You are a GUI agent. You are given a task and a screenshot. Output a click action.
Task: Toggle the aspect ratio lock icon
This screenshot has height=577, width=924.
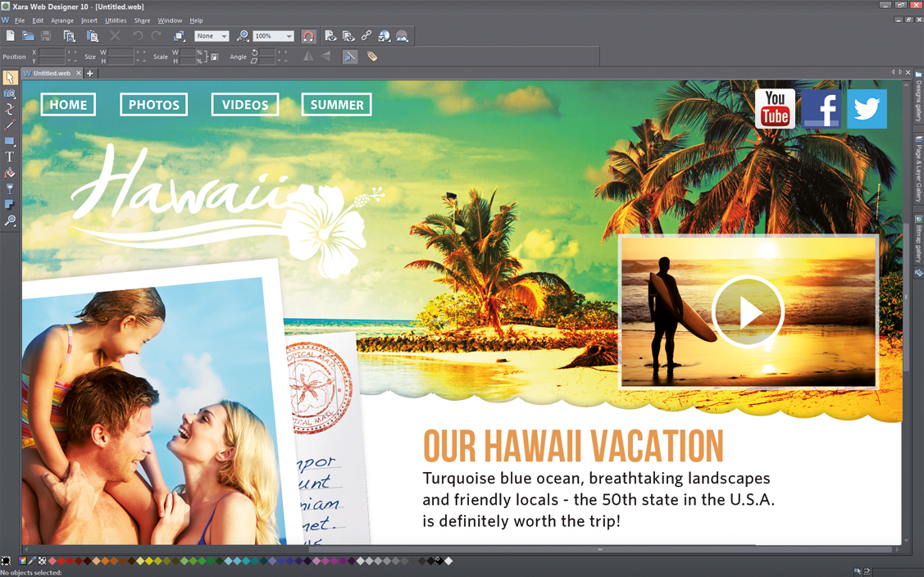(215, 57)
